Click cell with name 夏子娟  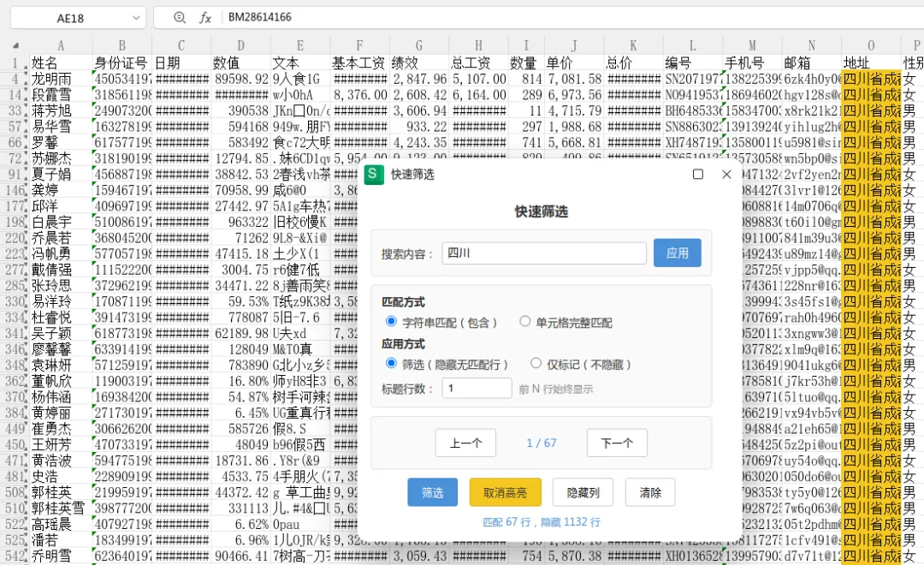pyautogui.click(x=60, y=174)
